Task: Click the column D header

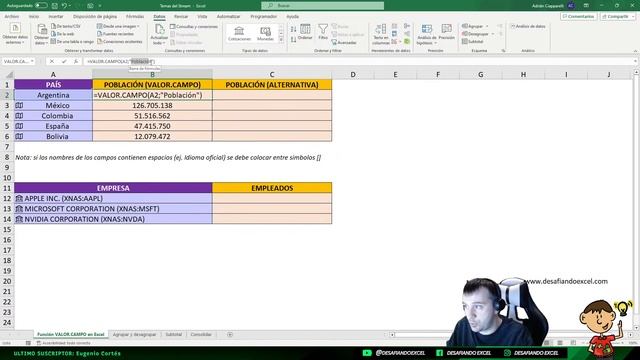Action: [x=353, y=74]
